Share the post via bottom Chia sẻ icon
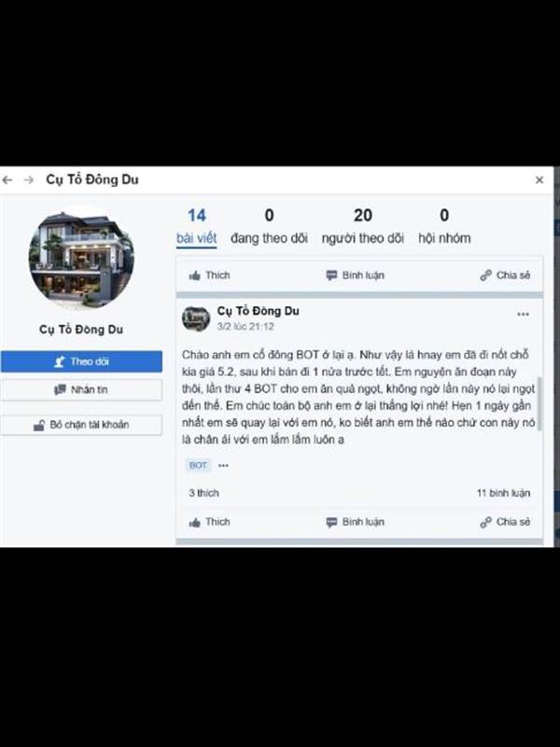Viewport: 560px width, 747px height. 505,522
